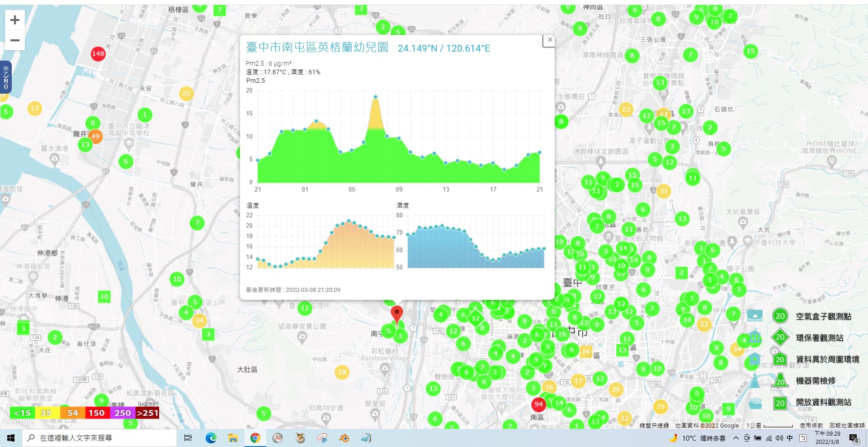The height and width of the screenshot is (447, 868).
Task: Click the purple 250 color scale swatch
Action: click(x=122, y=413)
